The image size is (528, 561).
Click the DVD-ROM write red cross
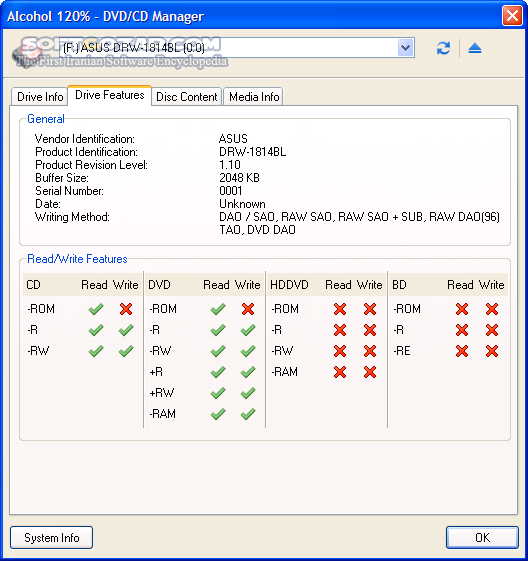(248, 309)
